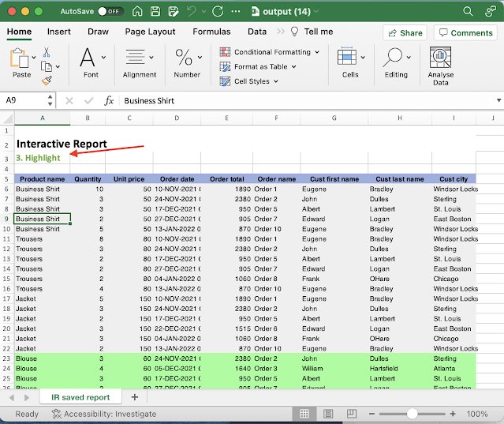Click the Save As icon with pencil
Viewport: 504px width, 424px height.
pyautogui.click(x=174, y=12)
